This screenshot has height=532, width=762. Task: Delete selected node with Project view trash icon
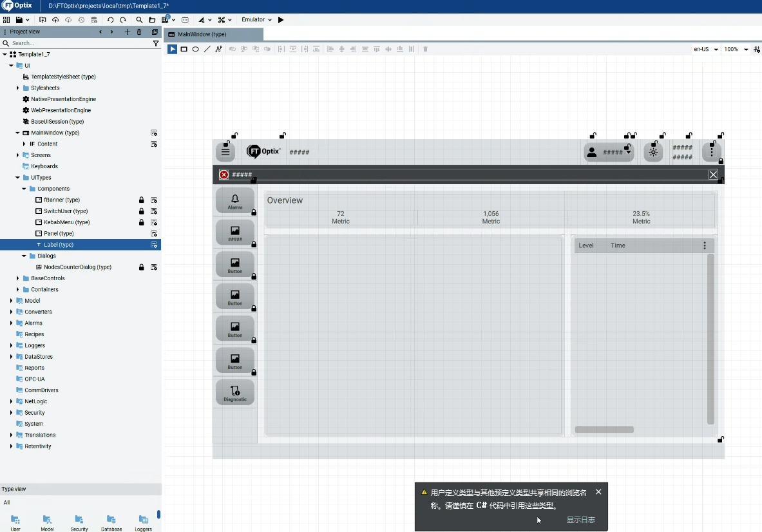tap(139, 32)
